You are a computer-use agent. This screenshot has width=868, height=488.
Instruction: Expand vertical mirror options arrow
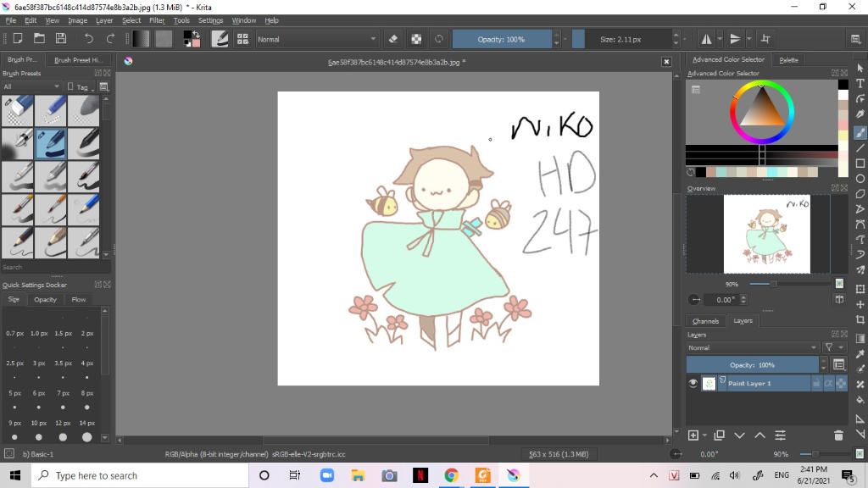pyautogui.click(x=749, y=39)
